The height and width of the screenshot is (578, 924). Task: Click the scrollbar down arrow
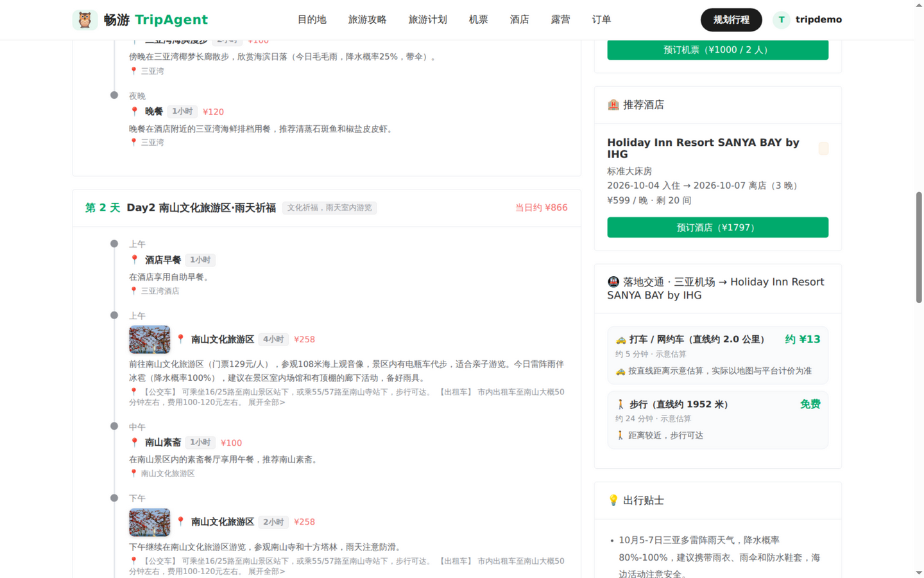tap(919, 573)
